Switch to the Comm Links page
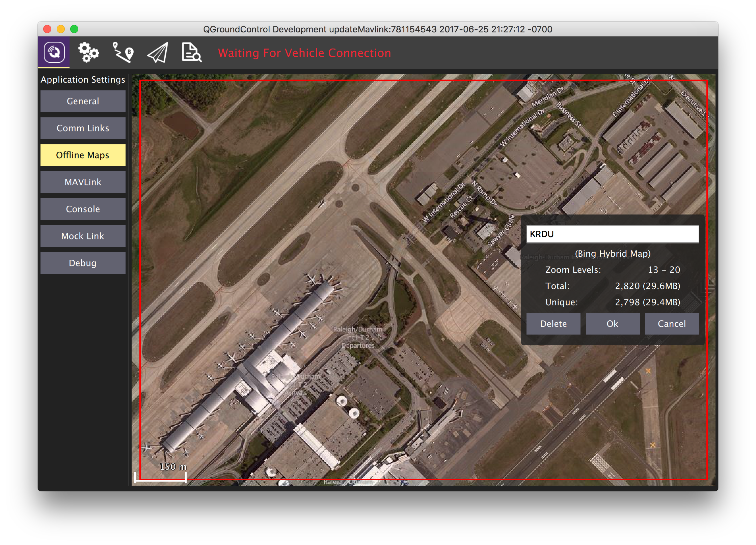The width and height of the screenshot is (756, 545). click(x=83, y=128)
